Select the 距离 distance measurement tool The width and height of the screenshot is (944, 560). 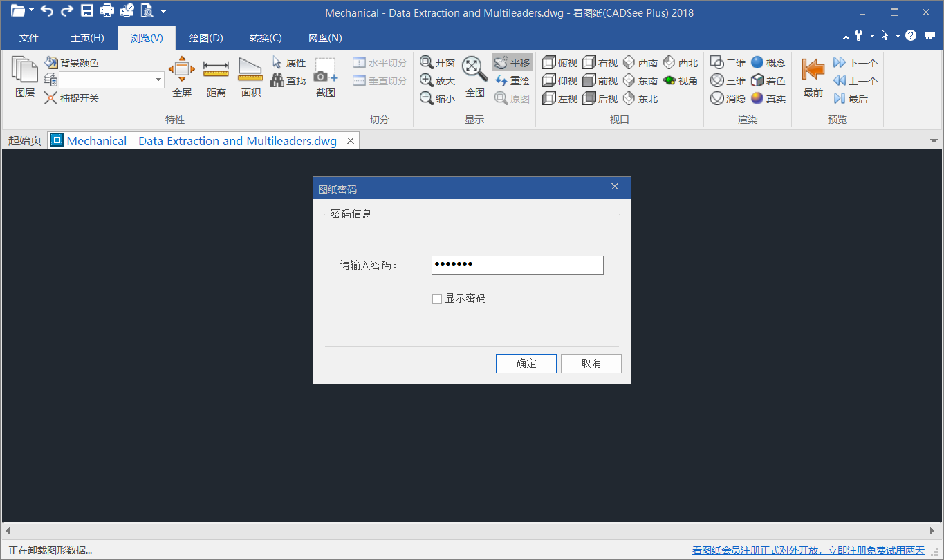[x=215, y=76]
